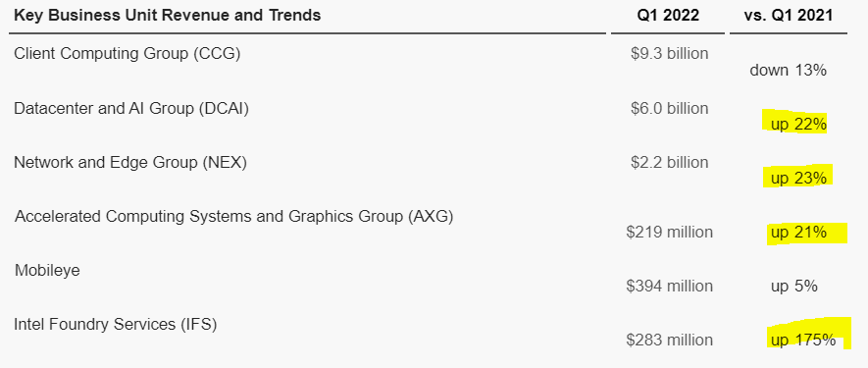Click the 'Key Business Unit Revenue and Trends' header
The height and width of the screenshot is (368, 868).
167,15
